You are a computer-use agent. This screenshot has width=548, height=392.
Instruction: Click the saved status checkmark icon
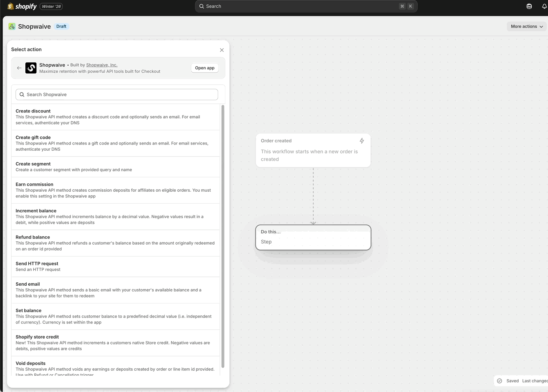click(x=500, y=381)
